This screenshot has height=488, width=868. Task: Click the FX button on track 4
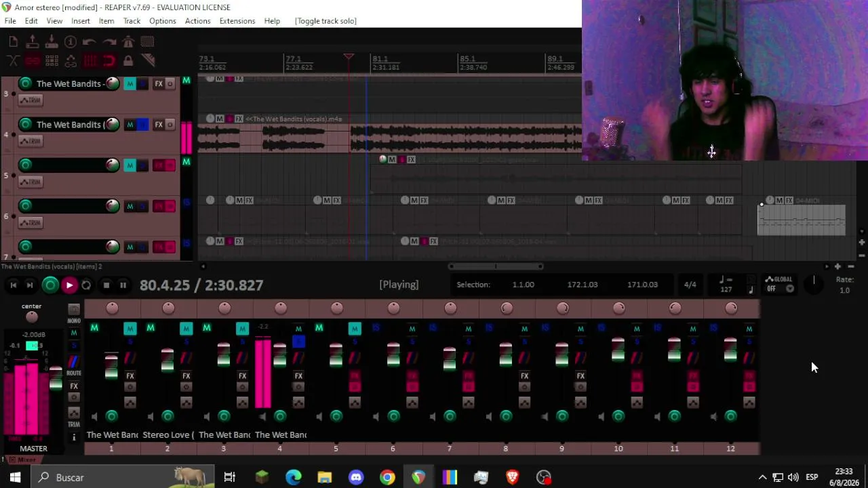[159, 125]
